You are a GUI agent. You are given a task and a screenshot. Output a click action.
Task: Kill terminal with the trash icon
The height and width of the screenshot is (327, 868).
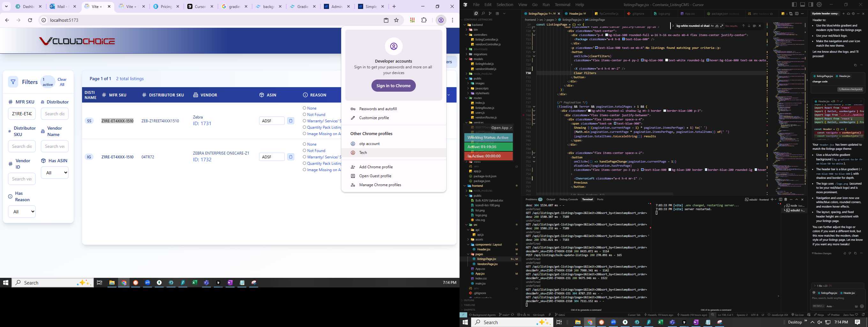785,199
